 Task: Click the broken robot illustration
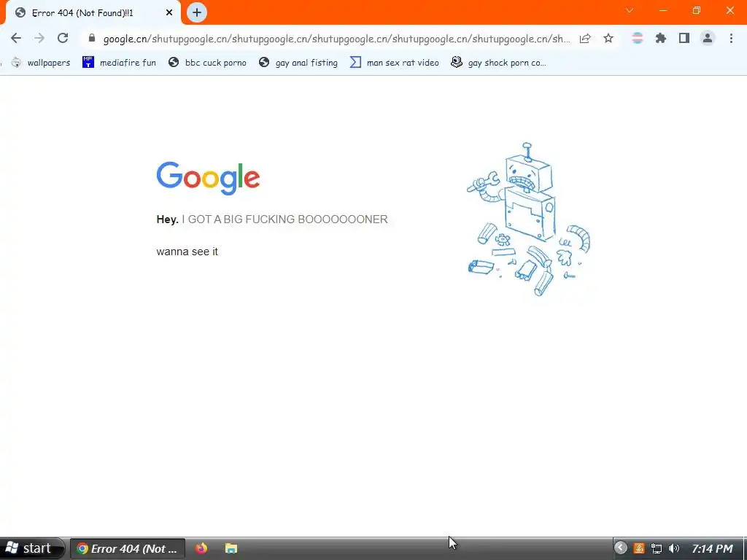click(528, 219)
